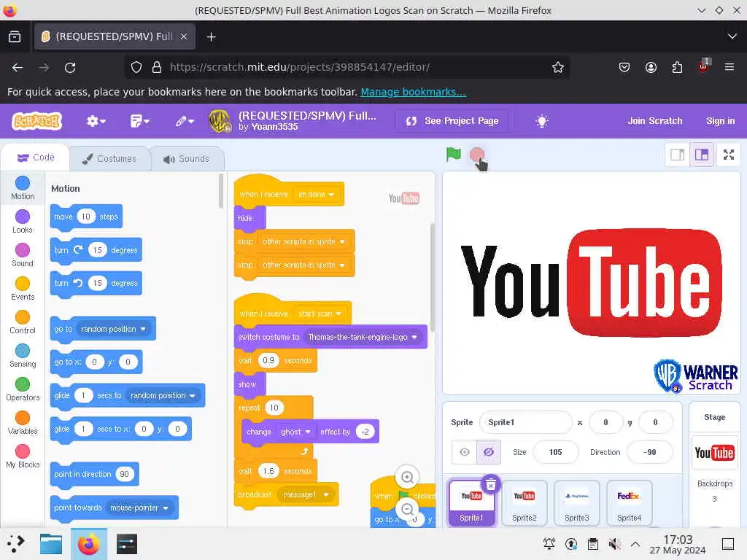Screen dimensions: 747x560
Task: Switch to the Costumes tab
Action: (109, 158)
